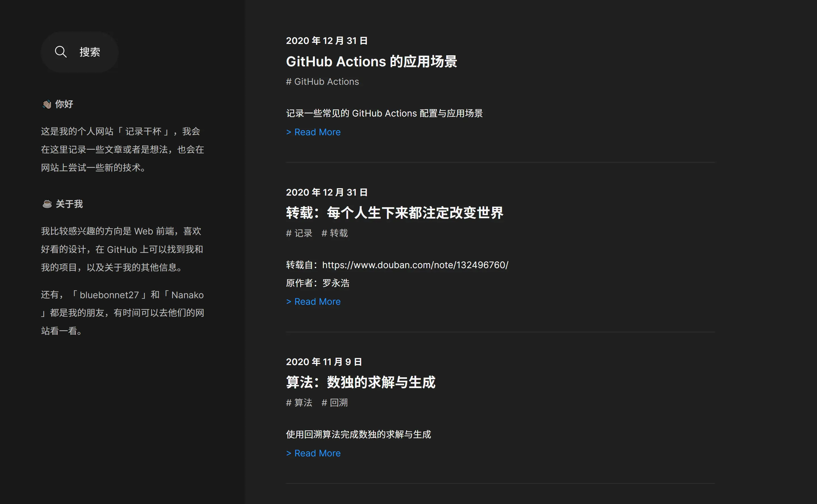Image resolution: width=817 pixels, height=504 pixels.
Task: Open the article 转载：每个人生下来都注定改变世界
Action: coord(395,213)
